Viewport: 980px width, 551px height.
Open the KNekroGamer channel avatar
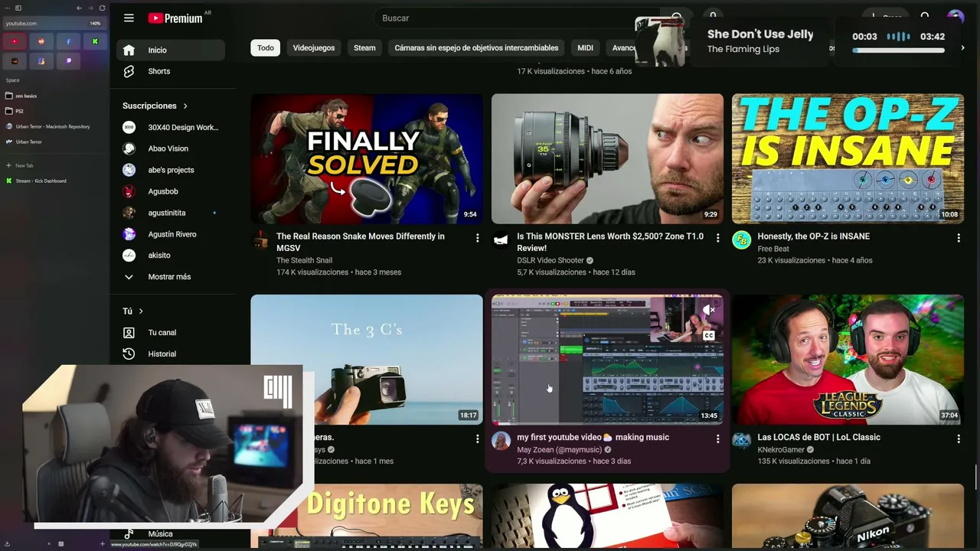[741, 441]
